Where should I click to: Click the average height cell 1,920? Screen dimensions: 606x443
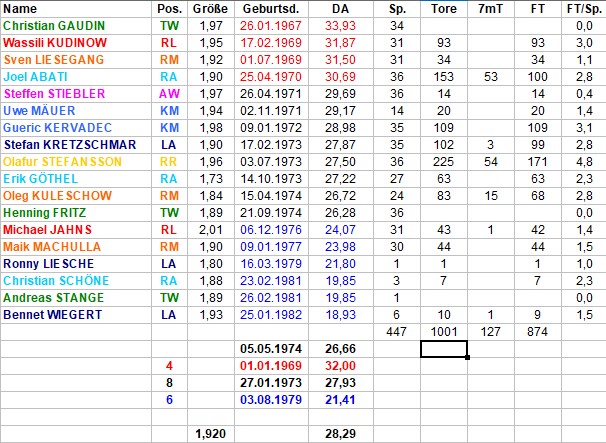coord(211,434)
